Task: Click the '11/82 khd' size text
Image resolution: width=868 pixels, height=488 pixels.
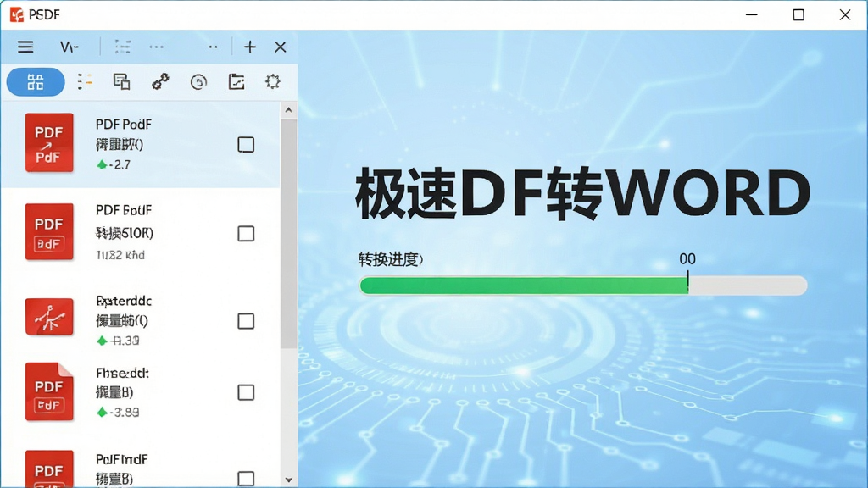Action: pyautogui.click(x=120, y=255)
